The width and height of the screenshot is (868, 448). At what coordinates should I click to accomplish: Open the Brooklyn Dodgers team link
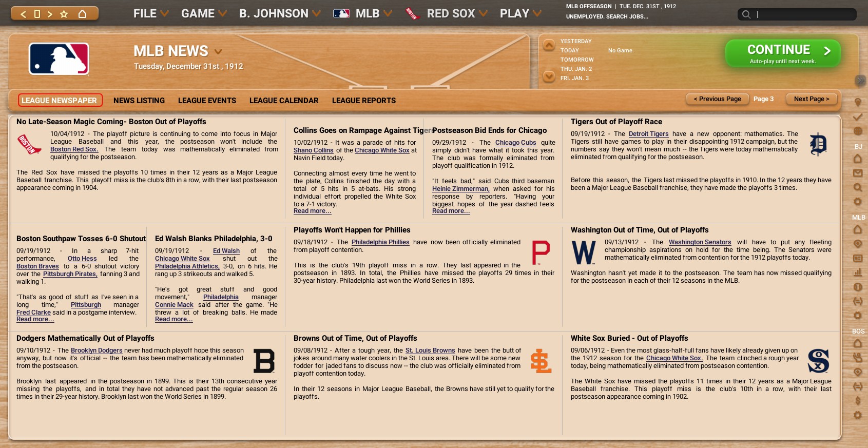pyautogui.click(x=97, y=350)
